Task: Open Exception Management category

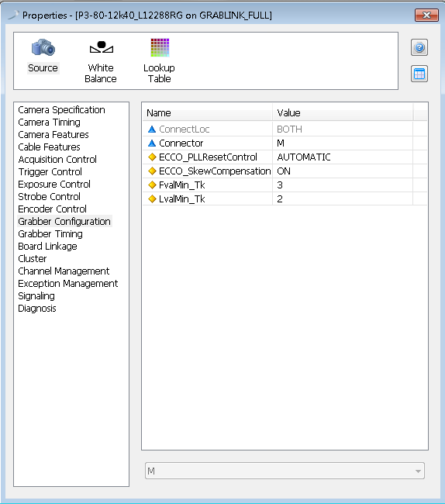Action: pos(67,284)
